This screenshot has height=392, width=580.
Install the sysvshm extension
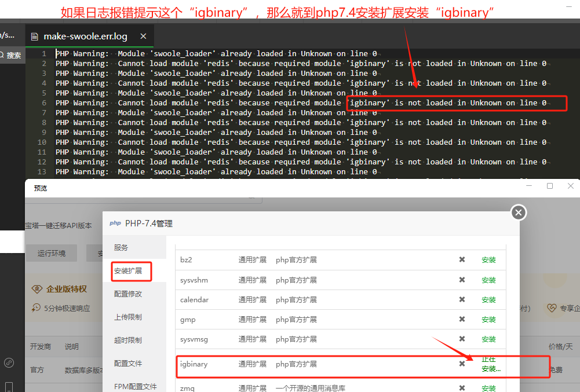[488, 280]
